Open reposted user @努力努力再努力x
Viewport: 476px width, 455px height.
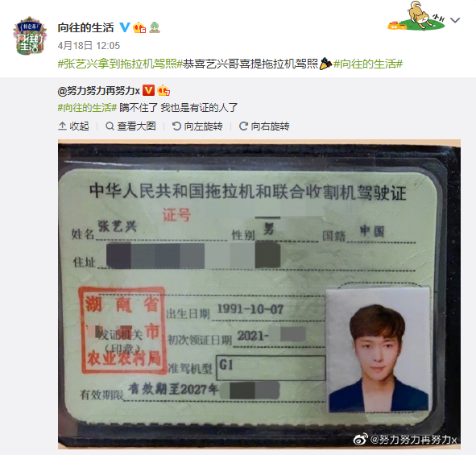tap(98, 91)
